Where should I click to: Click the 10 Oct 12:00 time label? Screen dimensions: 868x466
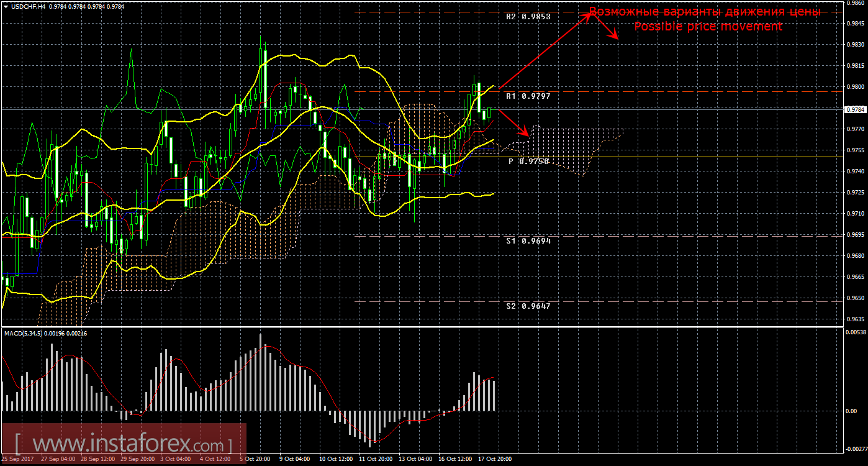coord(336,459)
